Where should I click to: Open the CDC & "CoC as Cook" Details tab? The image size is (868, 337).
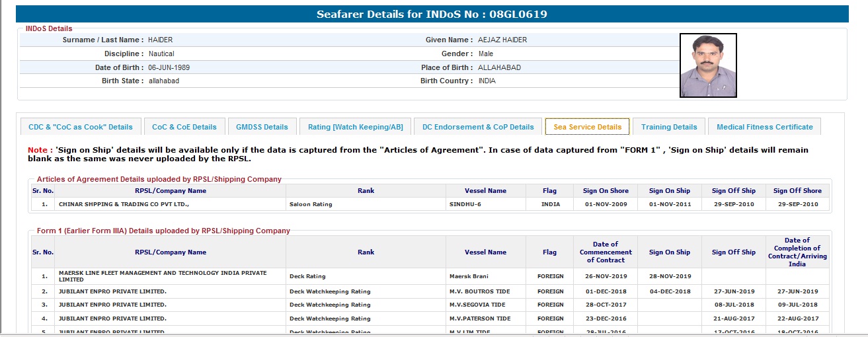pos(81,127)
